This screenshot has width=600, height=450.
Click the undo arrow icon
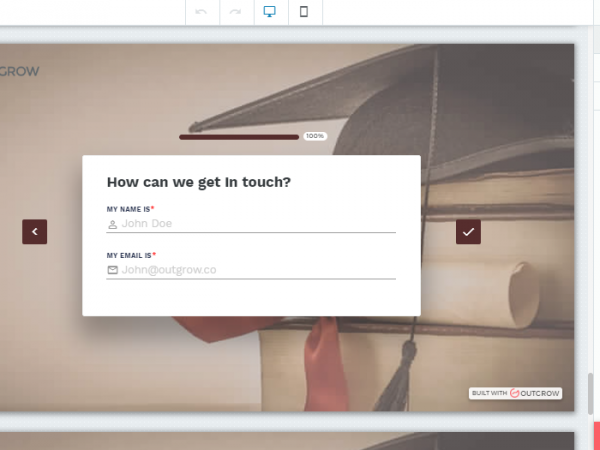tap(203, 12)
